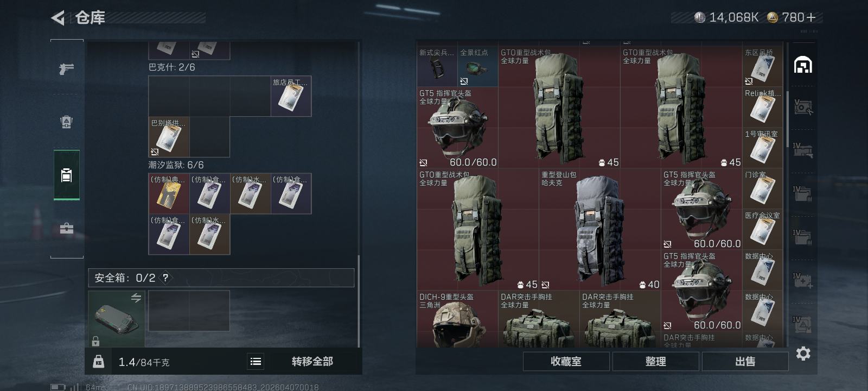Open the main warehouse home icon

pyautogui.click(x=803, y=65)
